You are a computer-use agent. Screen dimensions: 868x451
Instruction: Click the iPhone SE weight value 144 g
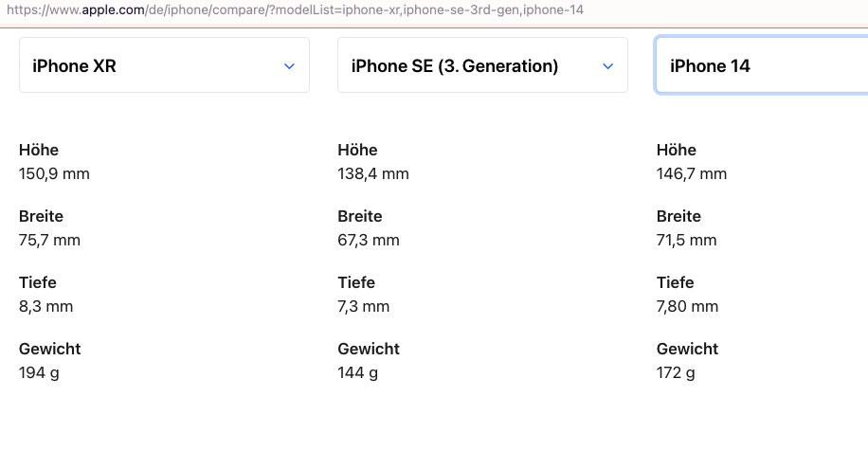[x=358, y=373]
